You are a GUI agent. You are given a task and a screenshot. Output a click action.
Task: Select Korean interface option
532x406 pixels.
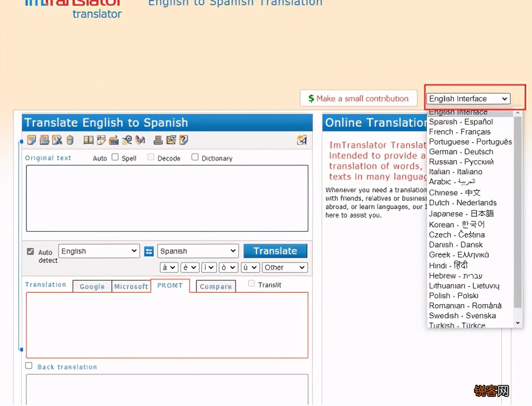pos(470,224)
